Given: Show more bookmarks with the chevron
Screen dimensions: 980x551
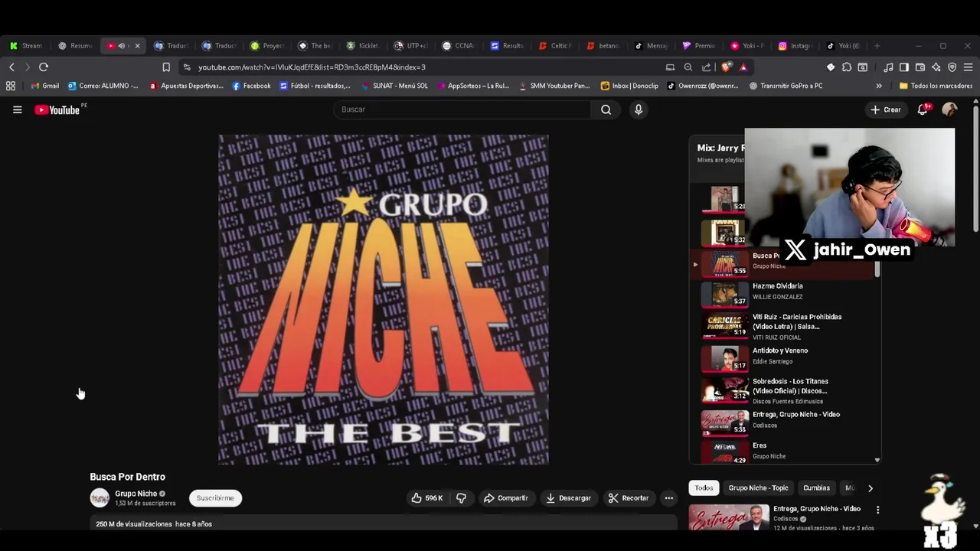Looking at the screenshot, I should 879,86.
